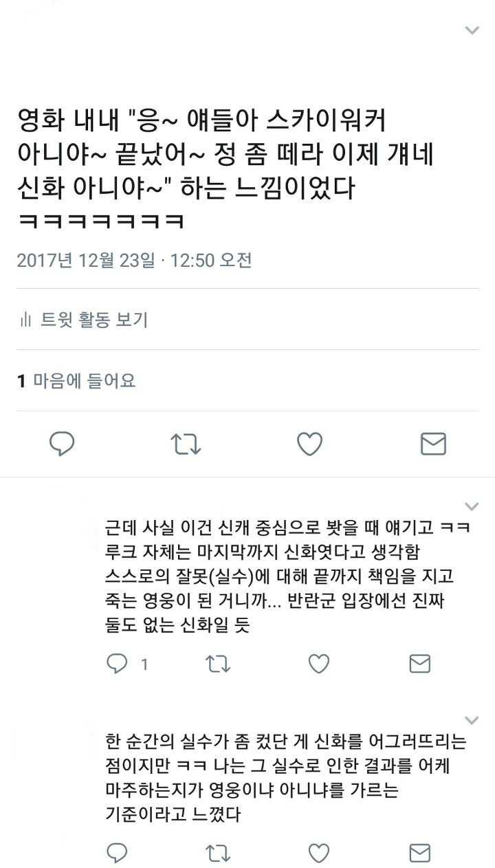This screenshot has height=868, width=495.
Task: Reply to the second reply tweet
Action: coord(117,853)
